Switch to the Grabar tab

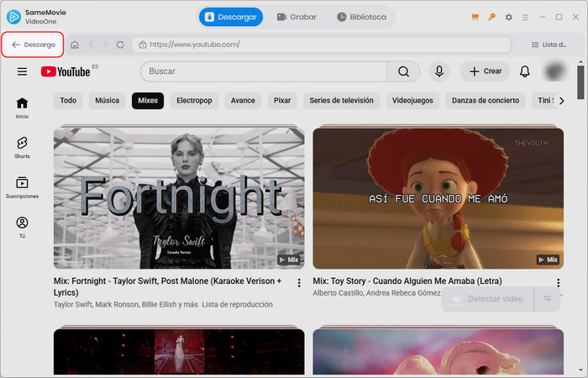(x=297, y=17)
